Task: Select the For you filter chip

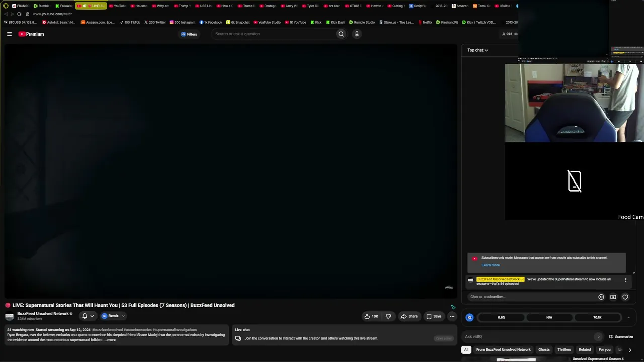Action: pos(605,350)
